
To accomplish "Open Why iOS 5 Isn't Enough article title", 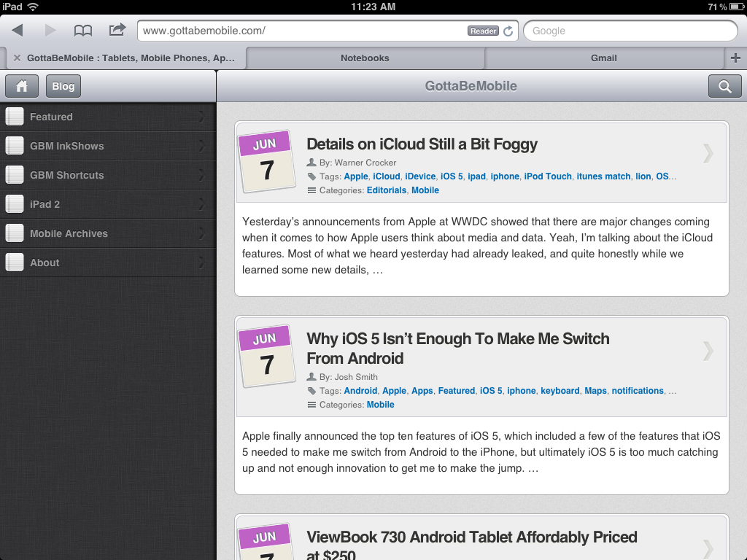I will [x=458, y=349].
